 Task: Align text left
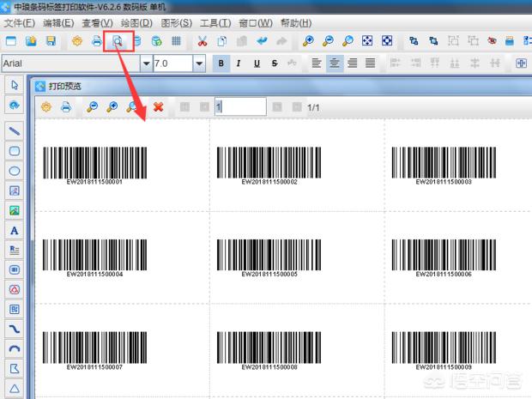tap(317, 63)
